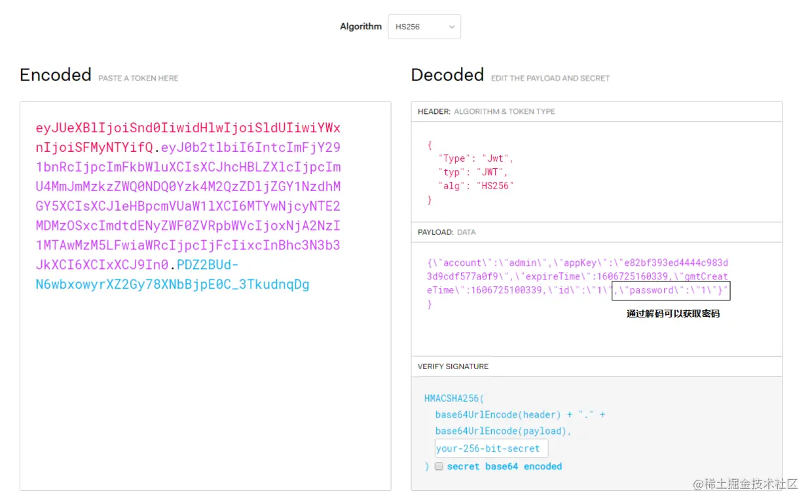The image size is (812, 504).
Task: Click the PASTE A TOKEN HERE hint
Action: (x=138, y=78)
